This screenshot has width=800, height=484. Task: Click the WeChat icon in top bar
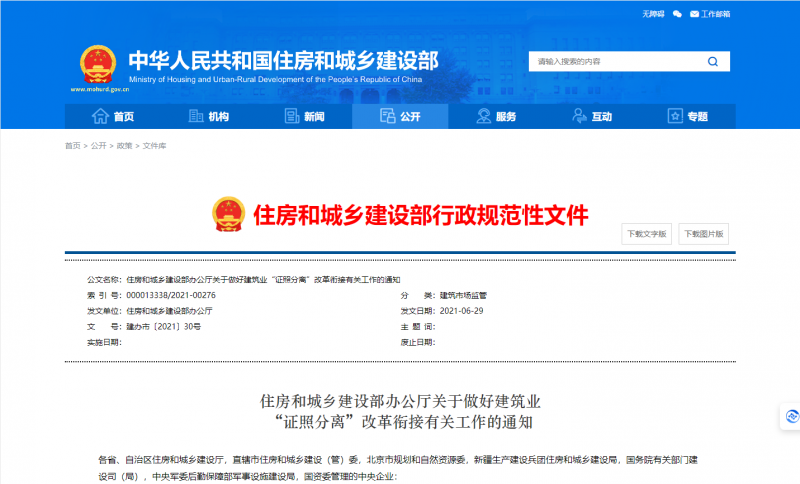click(677, 15)
